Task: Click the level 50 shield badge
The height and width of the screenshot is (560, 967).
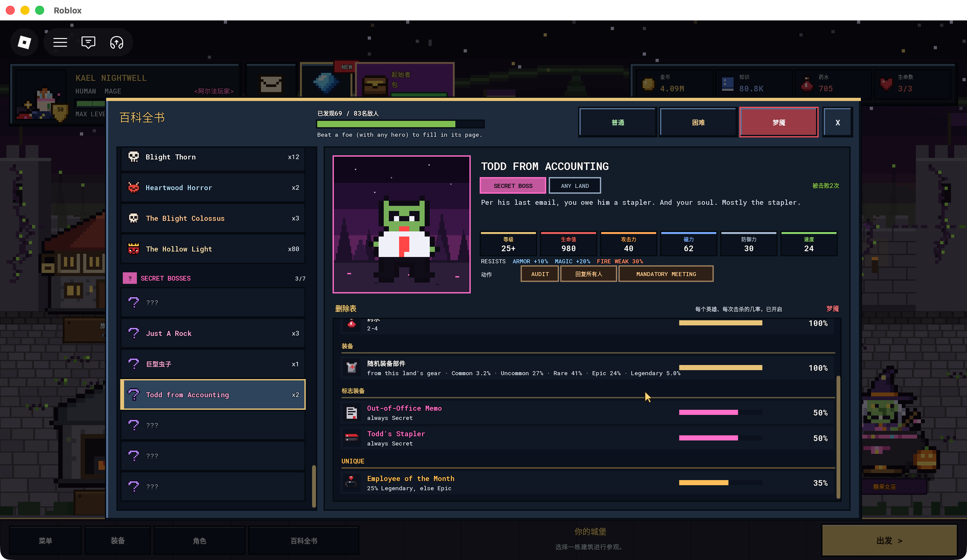Action: point(60,113)
